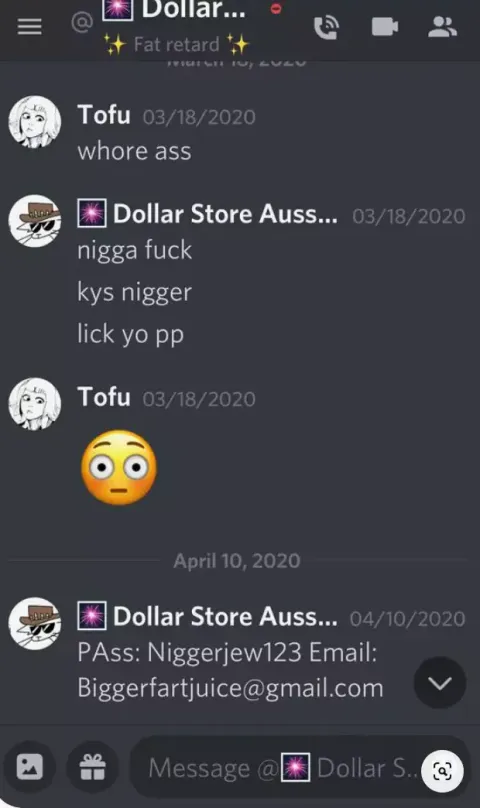Show the member list
Image resolution: width=480 pixels, height=808 pixels.
click(442, 27)
